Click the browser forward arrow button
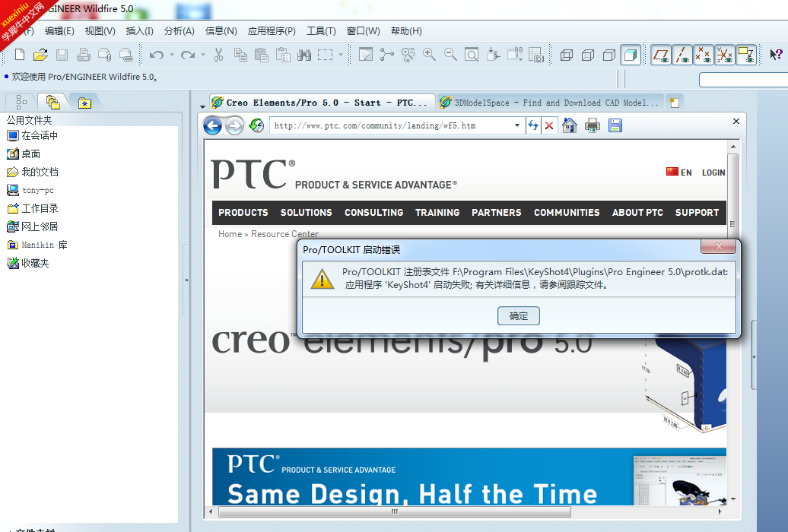The width and height of the screenshot is (788, 532). point(234,125)
